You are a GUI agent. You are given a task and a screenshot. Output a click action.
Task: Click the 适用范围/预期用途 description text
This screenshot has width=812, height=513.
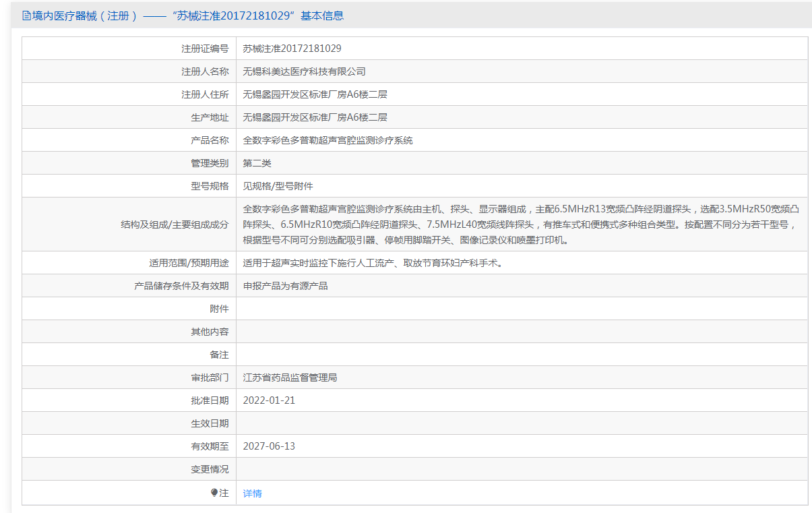(x=373, y=263)
